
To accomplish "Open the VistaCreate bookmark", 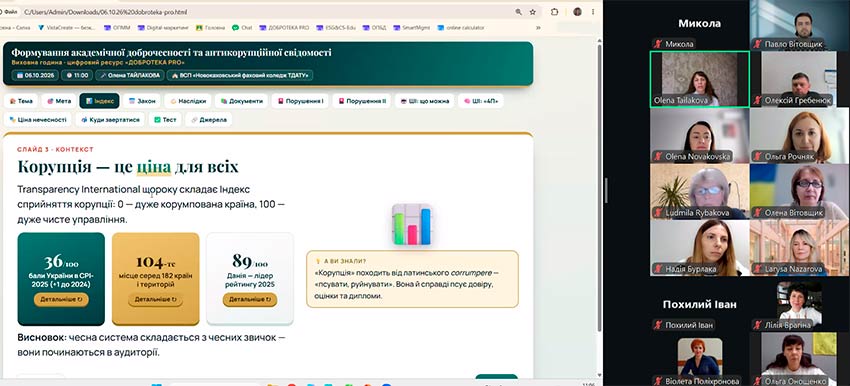I will coord(67,28).
